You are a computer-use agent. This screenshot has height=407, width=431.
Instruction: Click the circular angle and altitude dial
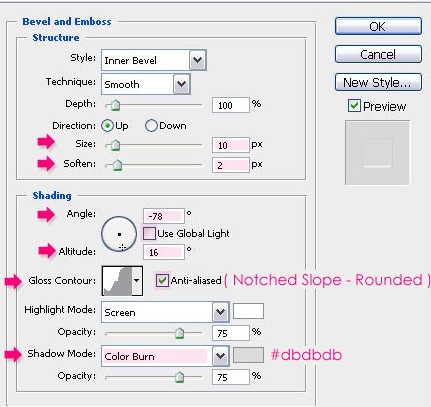pyautogui.click(x=119, y=234)
